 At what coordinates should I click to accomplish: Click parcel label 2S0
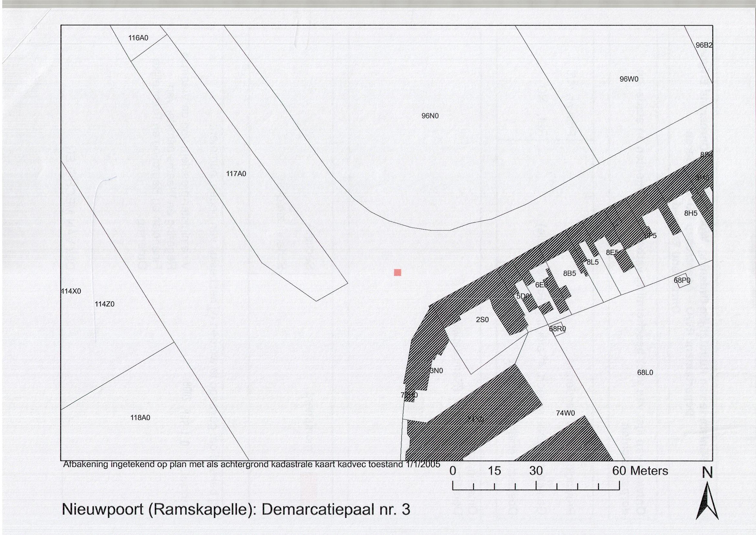pos(482,320)
